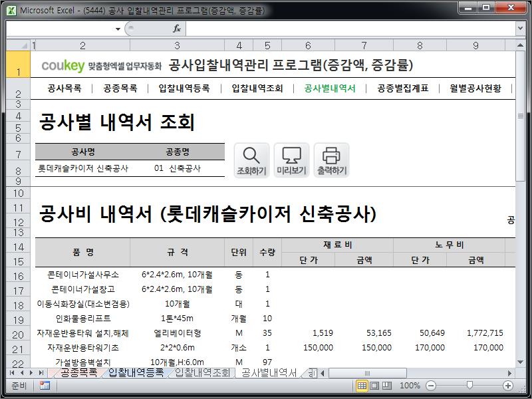532x399 pixels.
Task: Switch to Normal view in the status bar
Action: (x=362, y=386)
